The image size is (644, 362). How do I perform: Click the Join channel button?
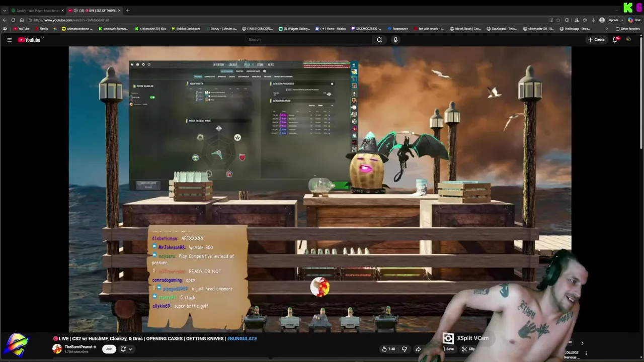coord(109,349)
